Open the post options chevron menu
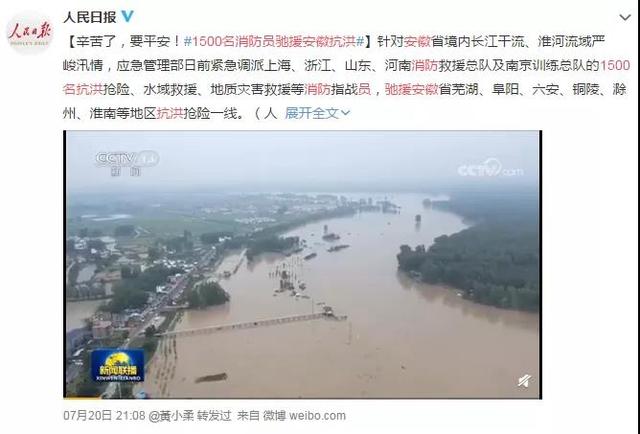The image size is (640, 434). (625, 18)
